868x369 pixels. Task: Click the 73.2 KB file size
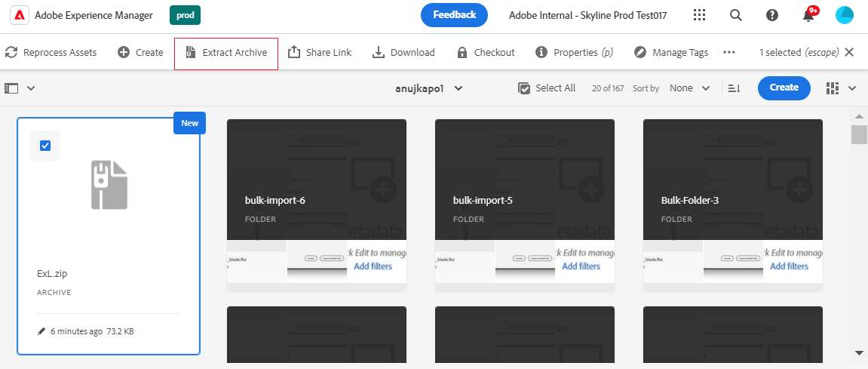pos(121,331)
